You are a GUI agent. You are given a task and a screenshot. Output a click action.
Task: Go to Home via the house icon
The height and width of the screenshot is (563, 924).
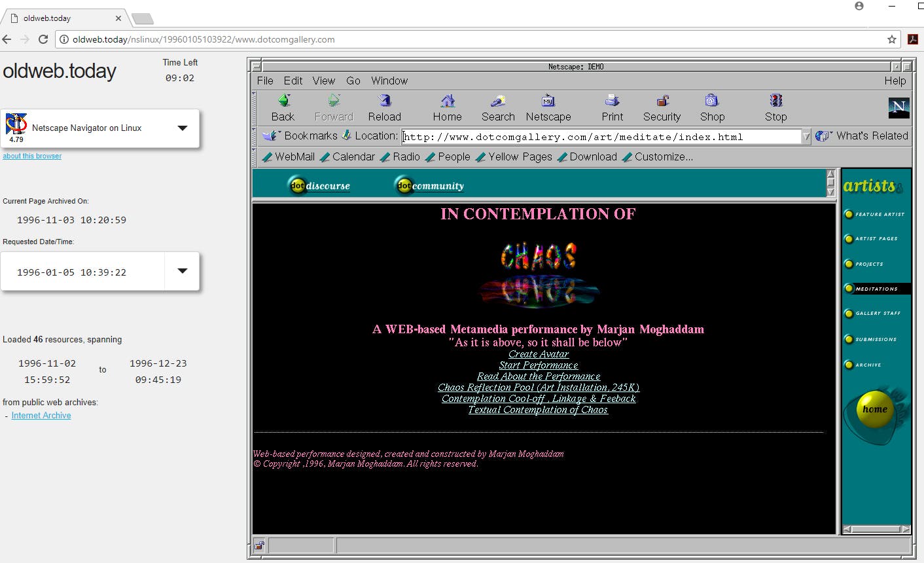448,101
